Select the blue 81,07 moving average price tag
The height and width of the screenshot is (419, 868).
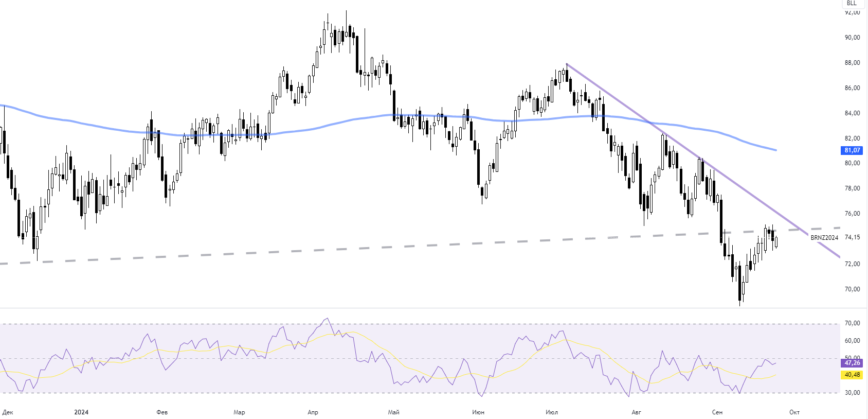pos(852,150)
